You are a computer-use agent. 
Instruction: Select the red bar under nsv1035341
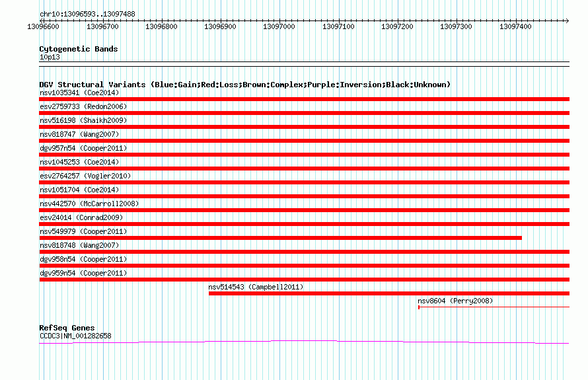[x=304, y=99]
